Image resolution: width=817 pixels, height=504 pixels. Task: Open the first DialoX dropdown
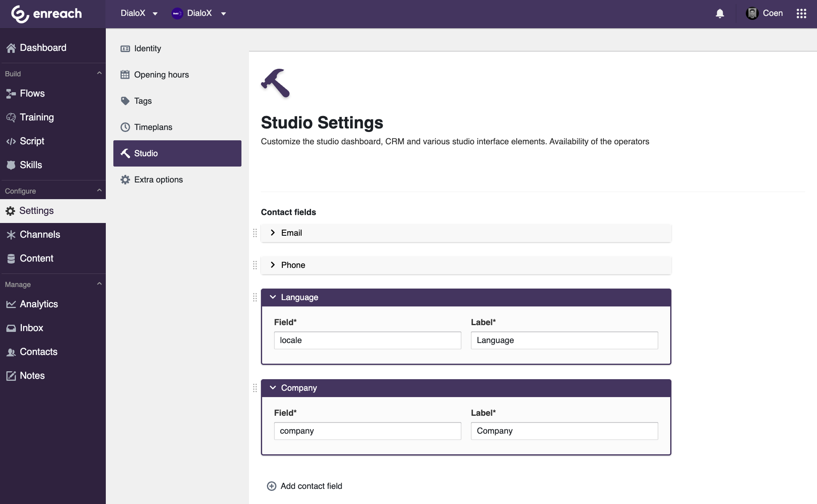[x=139, y=14]
